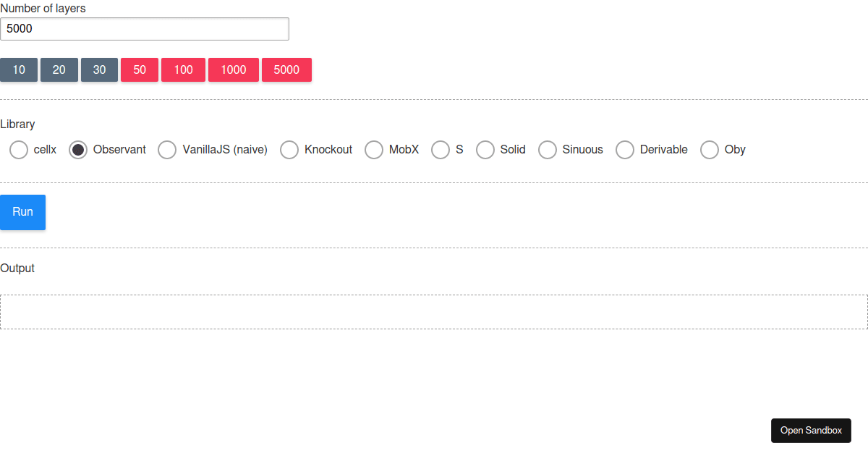Select the cellx library radio button
This screenshot has width=868, height=456.
[19, 150]
